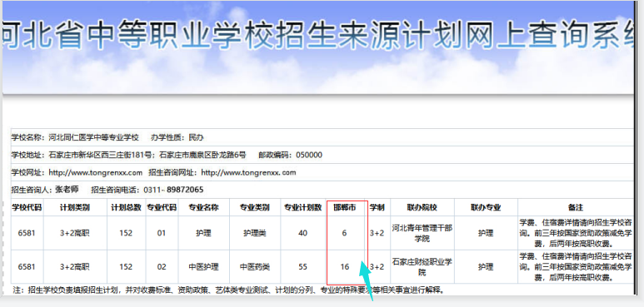Screen dimensions: 644x307
Task: Click the 中医护理 major name cell
Action: [204, 266]
